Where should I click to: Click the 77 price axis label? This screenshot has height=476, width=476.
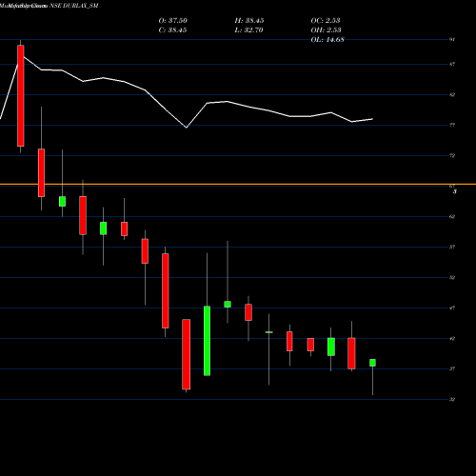[x=452, y=125]
